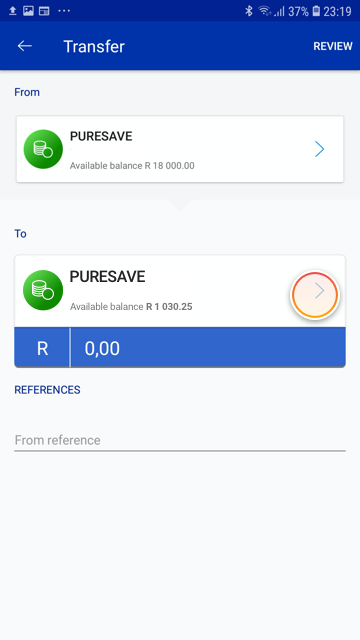Tap the image icon in status bar

coord(28,11)
